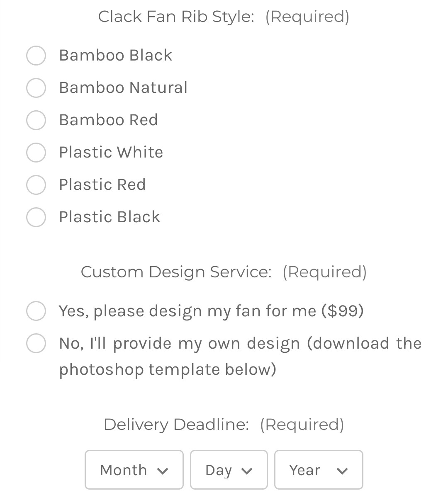The height and width of the screenshot is (495, 448).
Task: Click the photoshop template below text
Action: tap(168, 370)
